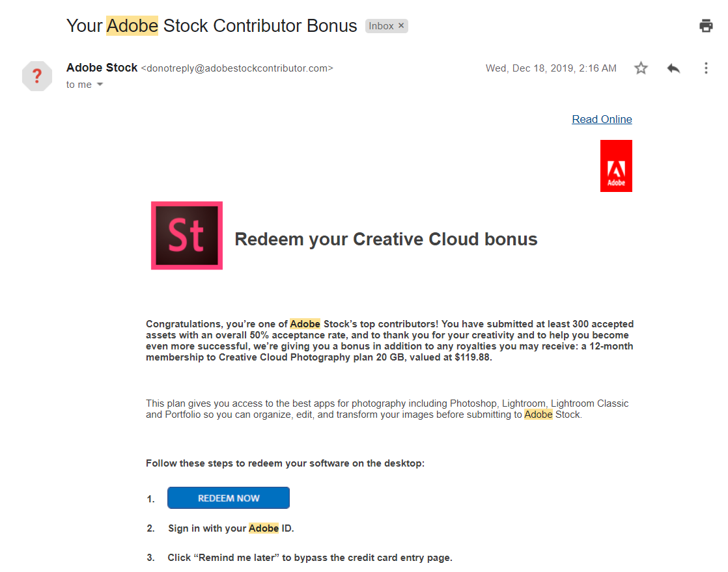Viewport: 728px width, 572px height.
Task: Open the Read Online link
Action: pos(602,119)
